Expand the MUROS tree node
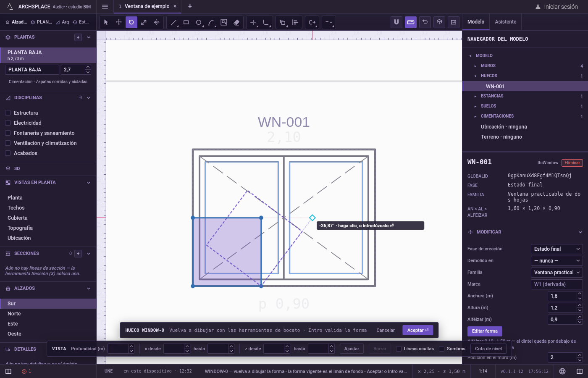 click(475, 66)
